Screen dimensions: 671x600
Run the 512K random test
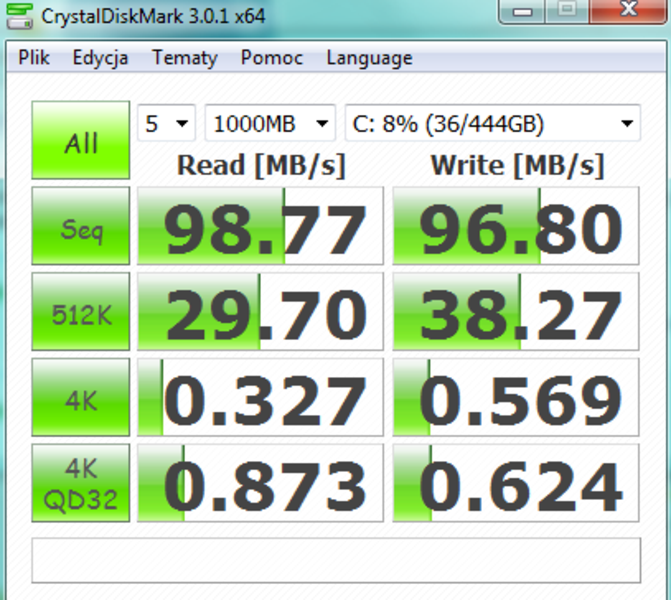(80, 311)
